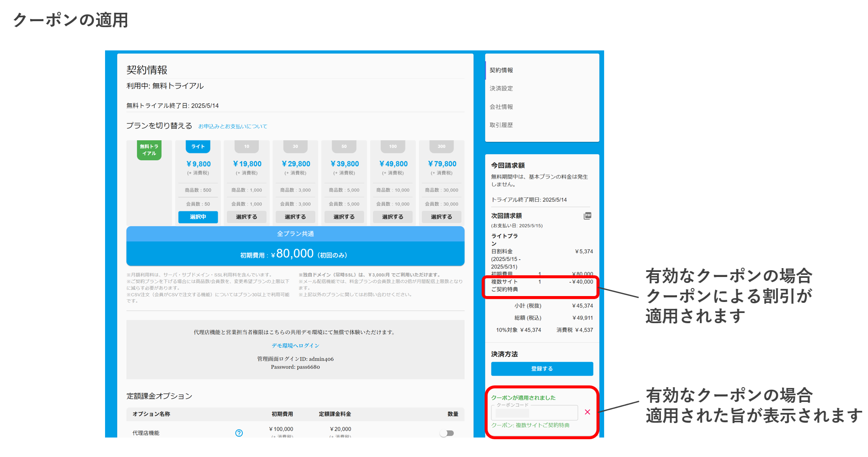Open 会社情報 in the side menu
The height and width of the screenshot is (457, 868).
(501, 107)
